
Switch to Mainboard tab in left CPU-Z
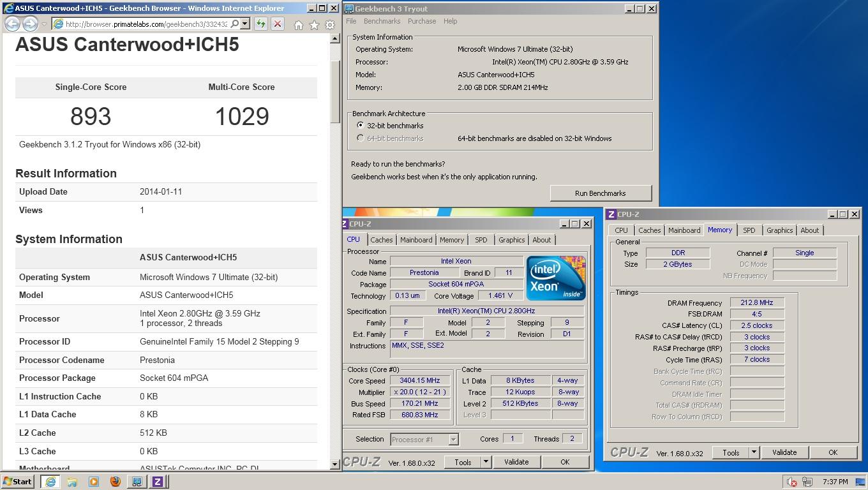click(415, 240)
